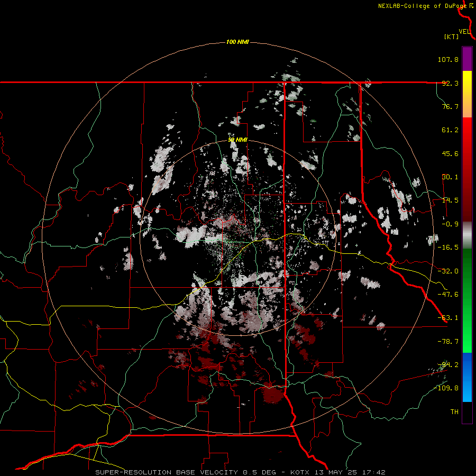Select the -16.5 scale value

click(448, 248)
